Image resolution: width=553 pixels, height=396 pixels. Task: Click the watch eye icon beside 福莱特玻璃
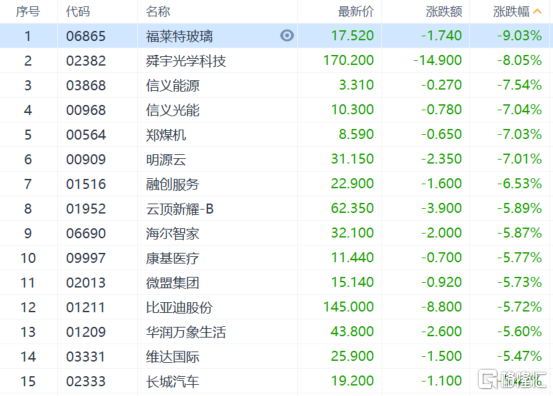(x=287, y=36)
